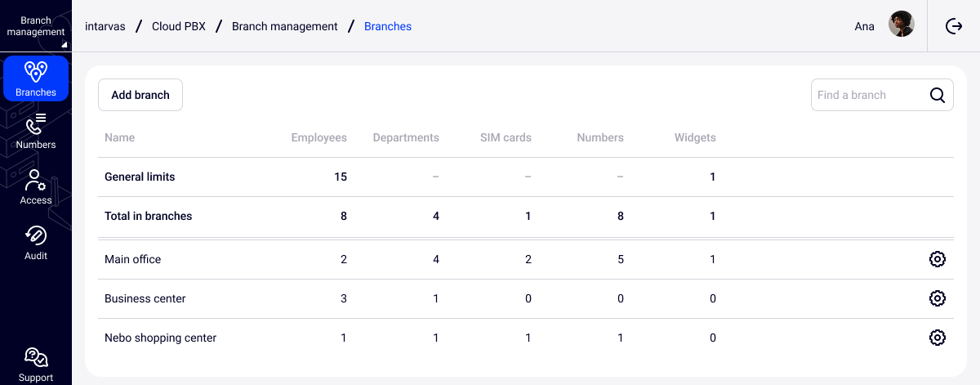Type in the Find a branch field
Viewport: 980px width, 385px height.
click(x=867, y=95)
